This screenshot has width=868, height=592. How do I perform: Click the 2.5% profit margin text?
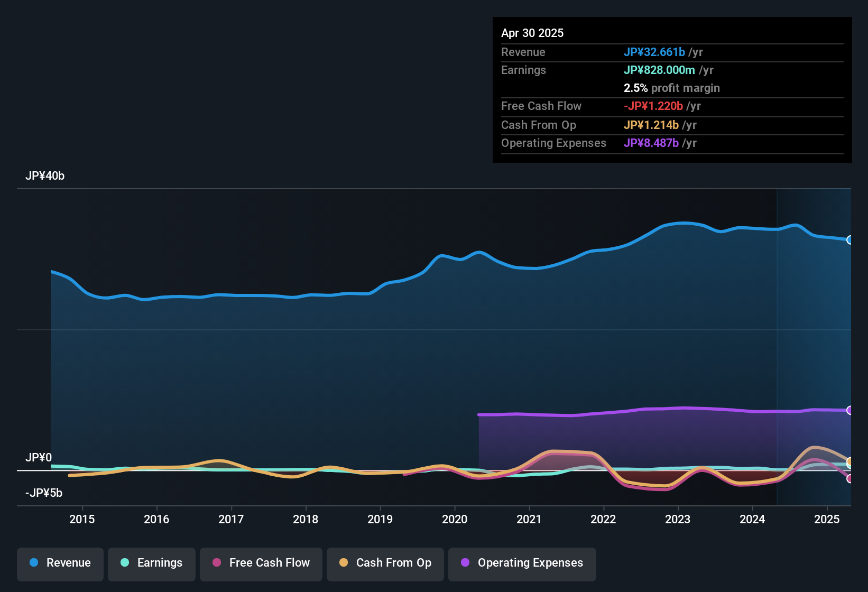672,88
